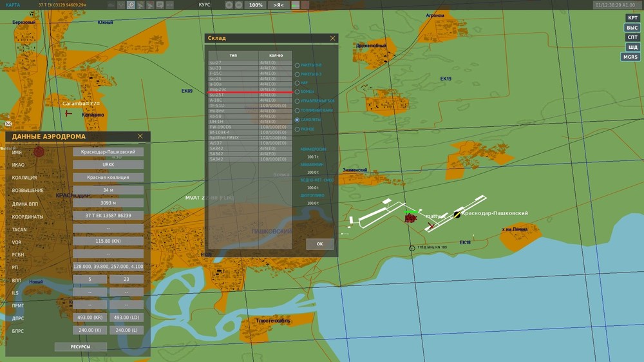
Task: Click the VOR field 115.80 (KN)
Action: point(108,241)
